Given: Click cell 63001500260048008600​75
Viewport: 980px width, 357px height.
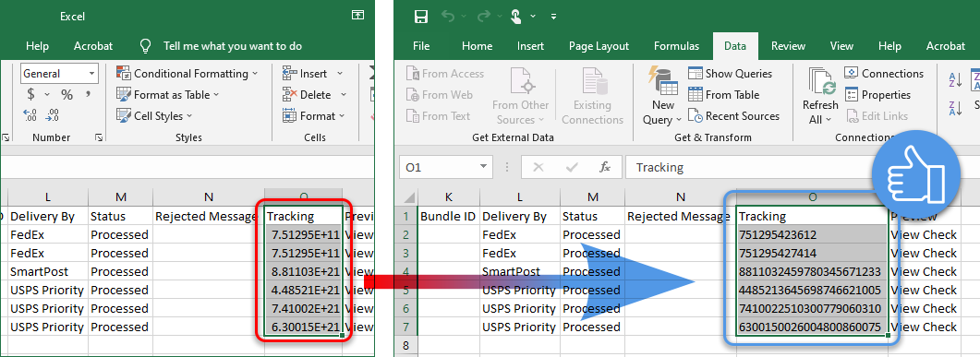Looking at the screenshot, I should [x=812, y=327].
